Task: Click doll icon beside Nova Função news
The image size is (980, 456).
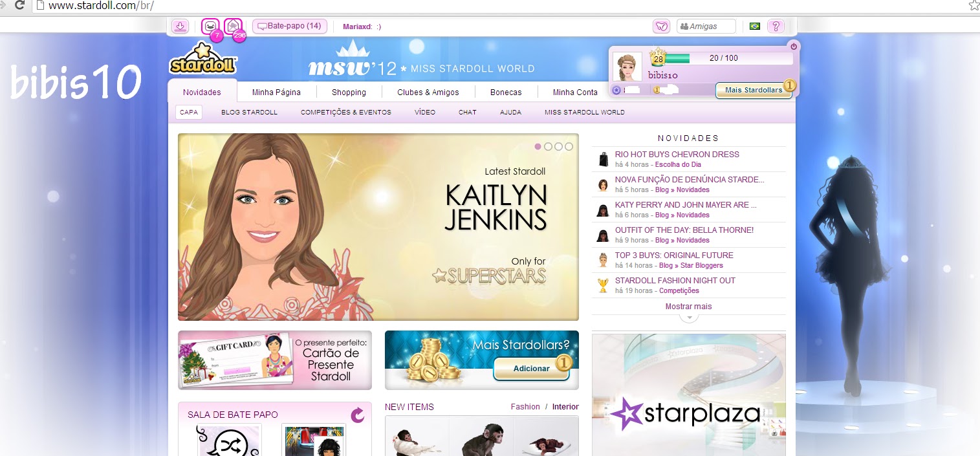Action: pyautogui.click(x=603, y=185)
